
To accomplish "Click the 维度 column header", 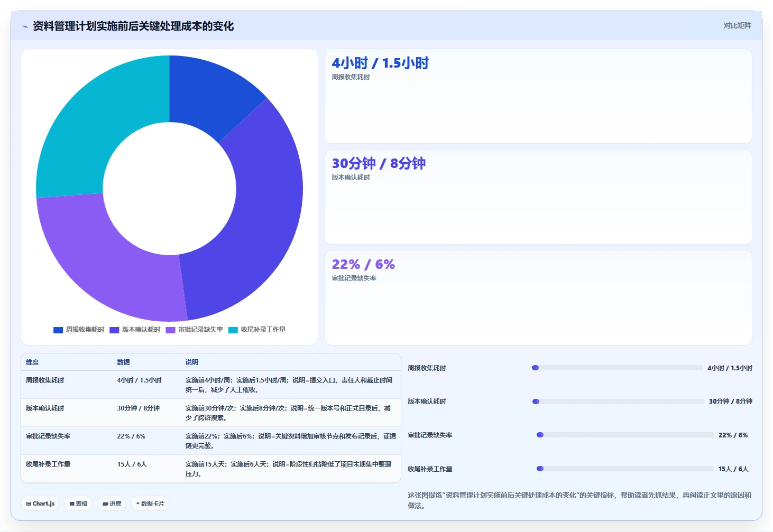I will 32,362.
